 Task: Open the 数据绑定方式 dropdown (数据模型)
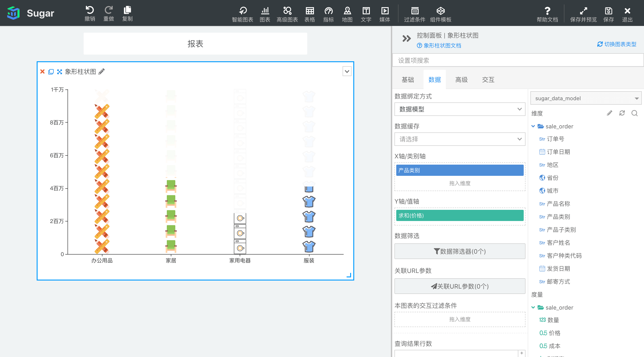coord(460,109)
